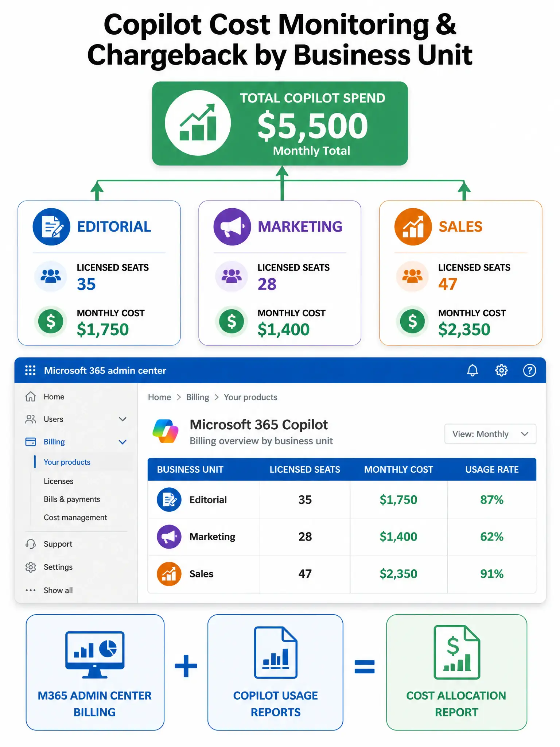Image resolution: width=560 pixels, height=747 pixels.
Task: Click the LICENSED SEATS column header
Action: (x=305, y=469)
